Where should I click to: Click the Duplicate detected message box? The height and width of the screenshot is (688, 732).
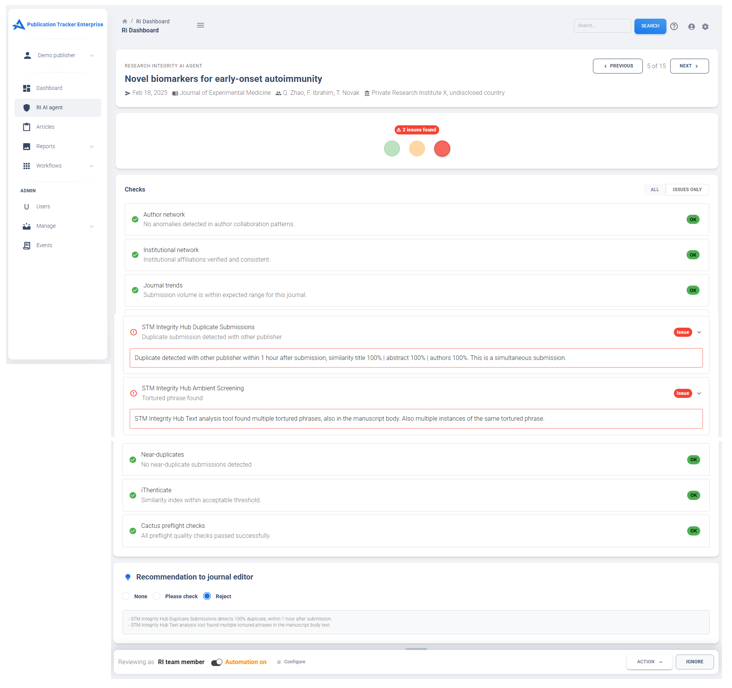pos(416,358)
